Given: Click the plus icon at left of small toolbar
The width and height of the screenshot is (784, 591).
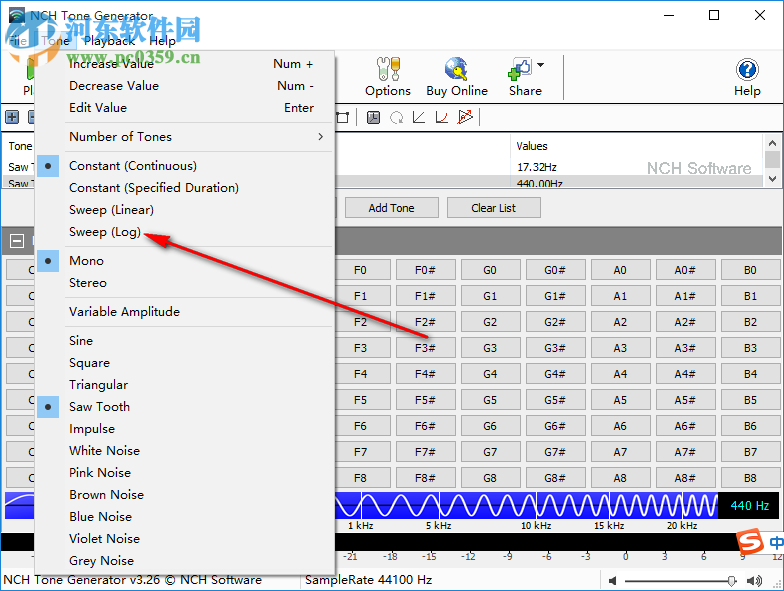Looking at the screenshot, I should (12, 117).
